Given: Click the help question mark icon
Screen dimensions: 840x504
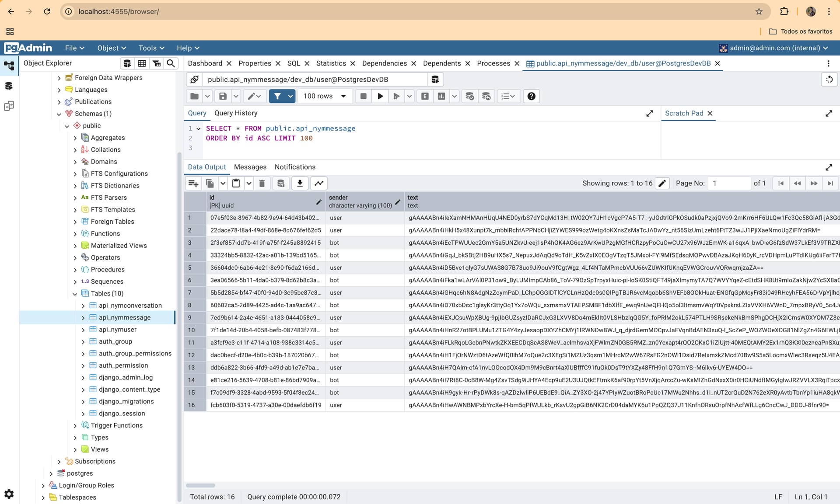Looking at the screenshot, I should 531,96.
